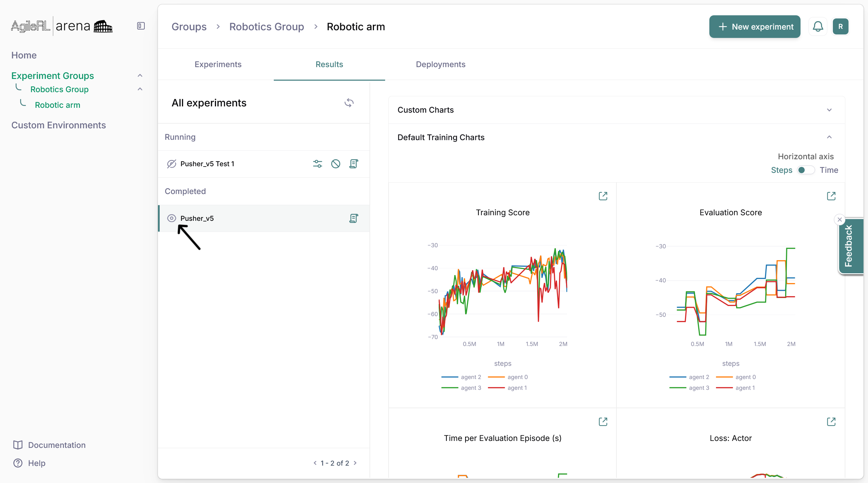Switch to the Experiments tab
The height and width of the screenshot is (483, 868).
pyautogui.click(x=218, y=64)
